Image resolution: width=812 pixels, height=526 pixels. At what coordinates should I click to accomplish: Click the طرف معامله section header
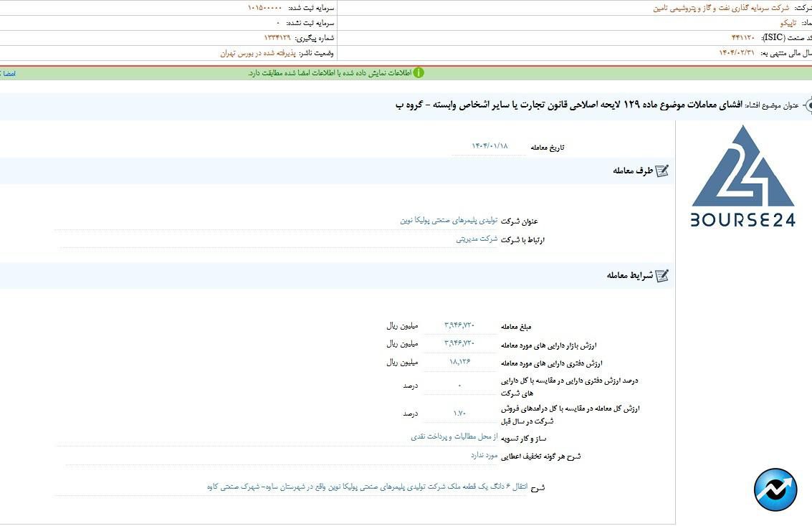click(633, 171)
